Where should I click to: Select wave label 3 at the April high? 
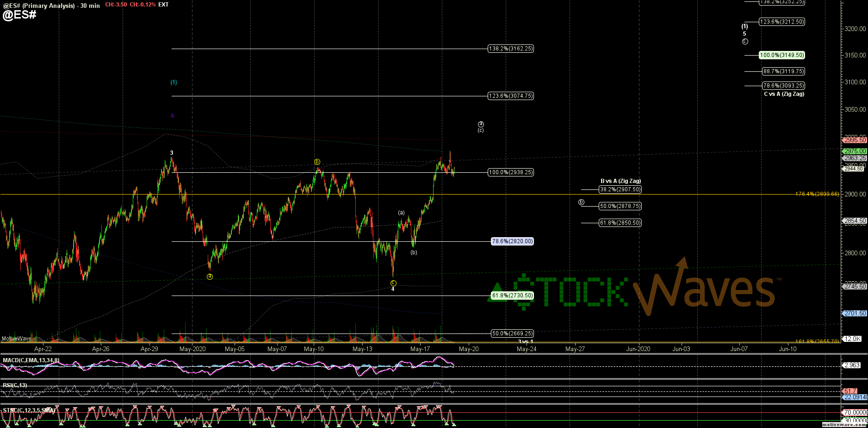click(172, 153)
